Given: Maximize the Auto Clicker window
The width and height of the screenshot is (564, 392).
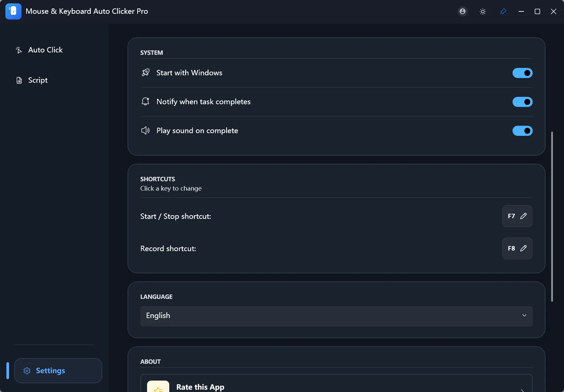Looking at the screenshot, I should tap(537, 11).
